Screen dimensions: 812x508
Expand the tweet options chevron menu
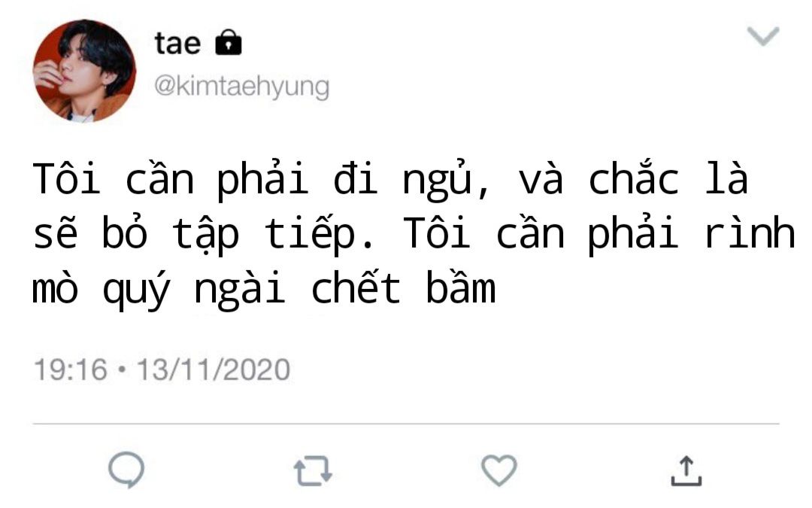point(763,36)
